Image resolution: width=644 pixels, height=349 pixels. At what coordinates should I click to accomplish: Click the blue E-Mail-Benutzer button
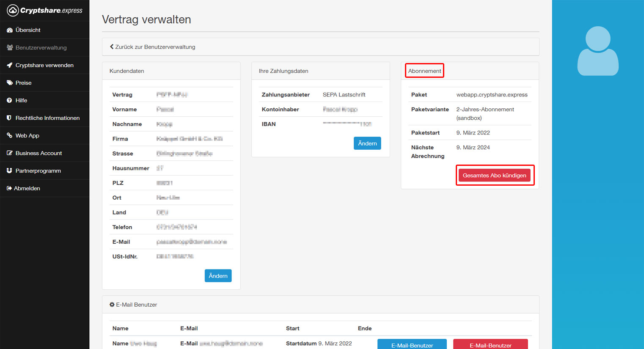coord(412,344)
